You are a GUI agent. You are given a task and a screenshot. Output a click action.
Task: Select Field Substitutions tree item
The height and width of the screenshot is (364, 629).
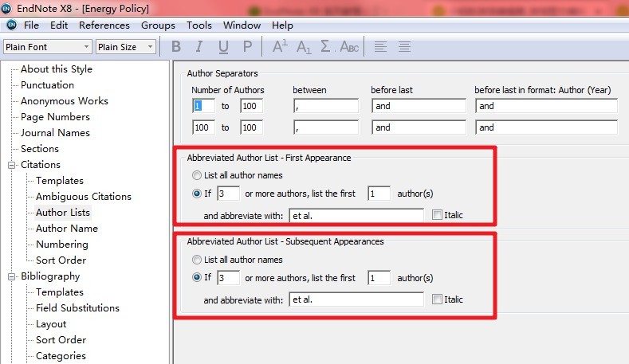tap(78, 308)
